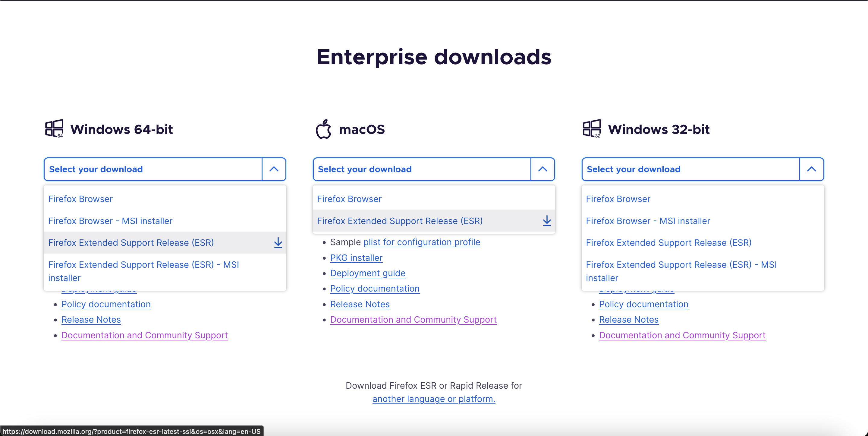Follow the another language or platform link
This screenshot has width=868, height=436.
[x=434, y=399]
